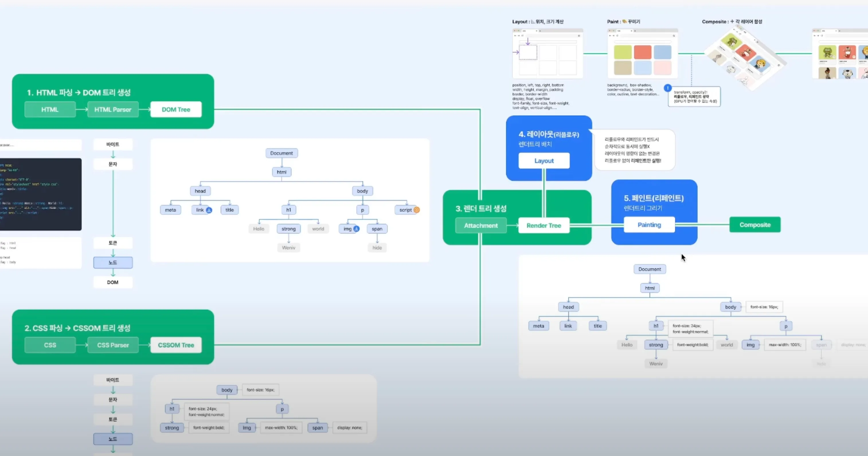This screenshot has width=868, height=456.
Task: Click the arrow between HTML and HTML Parser
Action: (x=81, y=110)
